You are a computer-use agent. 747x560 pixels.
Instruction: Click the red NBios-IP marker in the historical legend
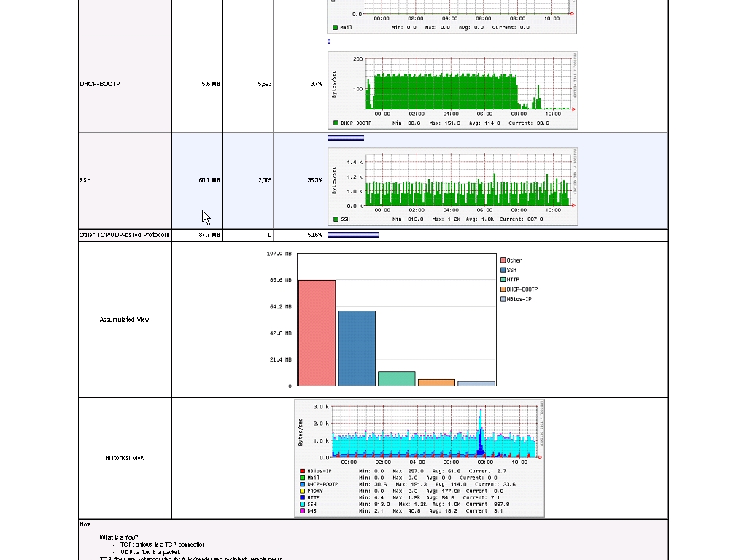(302, 472)
